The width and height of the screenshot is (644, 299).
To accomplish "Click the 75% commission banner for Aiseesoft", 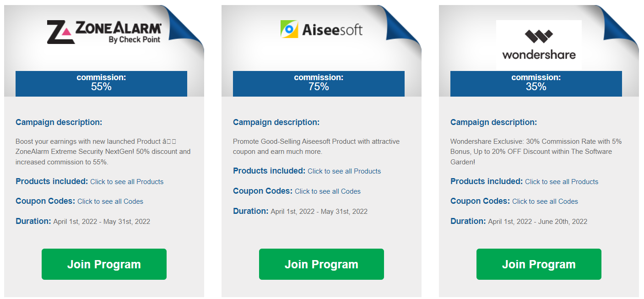I will coord(319,84).
